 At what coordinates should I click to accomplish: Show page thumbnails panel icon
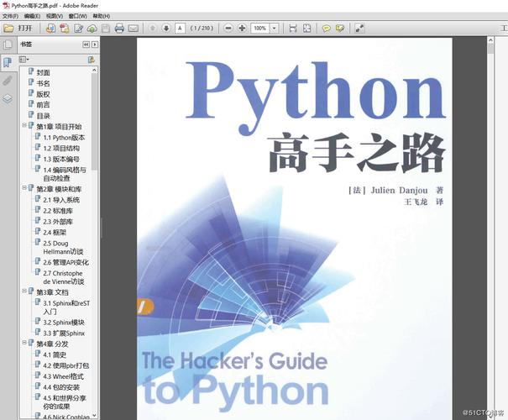tap(8, 44)
